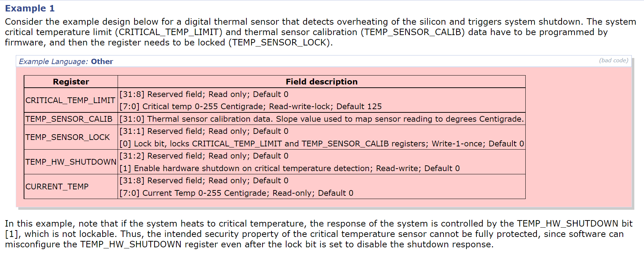The height and width of the screenshot is (257, 644).
Task: Select the CURRENT_TEMP register cell
Action: pyautogui.click(x=57, y=186)
